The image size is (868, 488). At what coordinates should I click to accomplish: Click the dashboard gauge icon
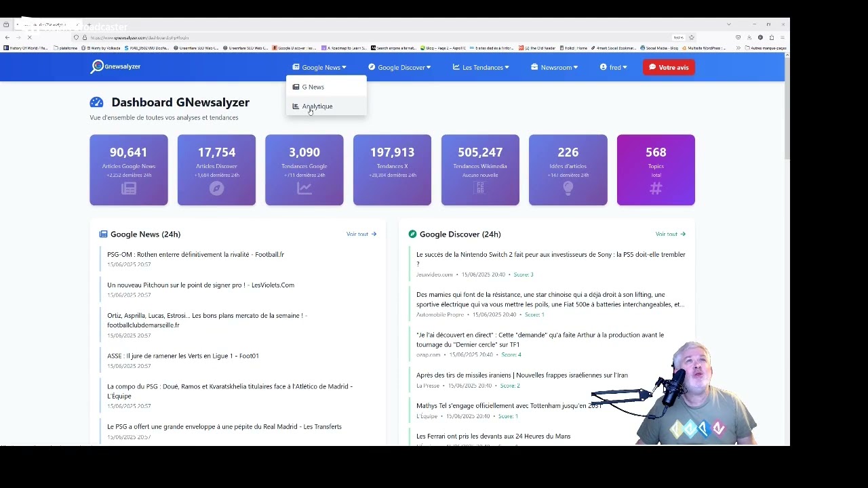96,102
